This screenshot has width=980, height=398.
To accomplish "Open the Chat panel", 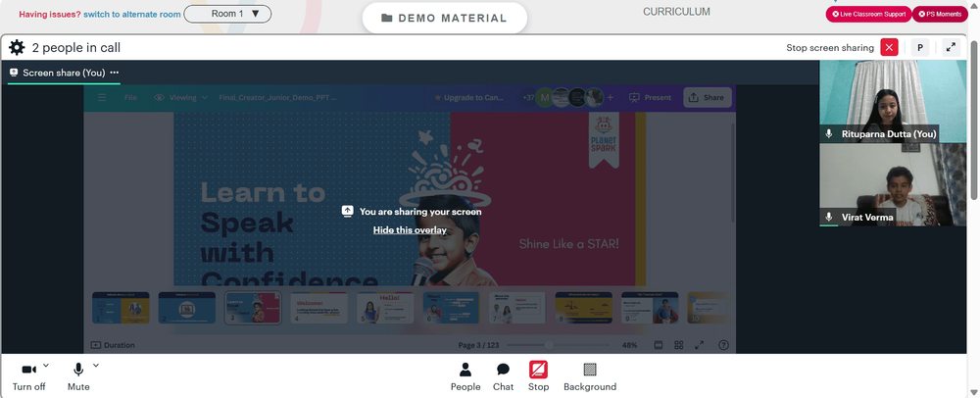I will [503, 376].
